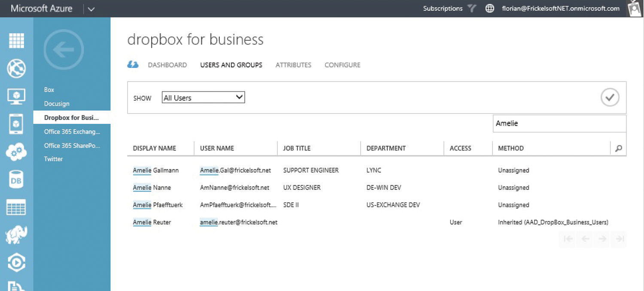This screenshot has width=644, height=291.
Task: Open the Web Sites globe icon in sidebar
Action: point(16,68)
